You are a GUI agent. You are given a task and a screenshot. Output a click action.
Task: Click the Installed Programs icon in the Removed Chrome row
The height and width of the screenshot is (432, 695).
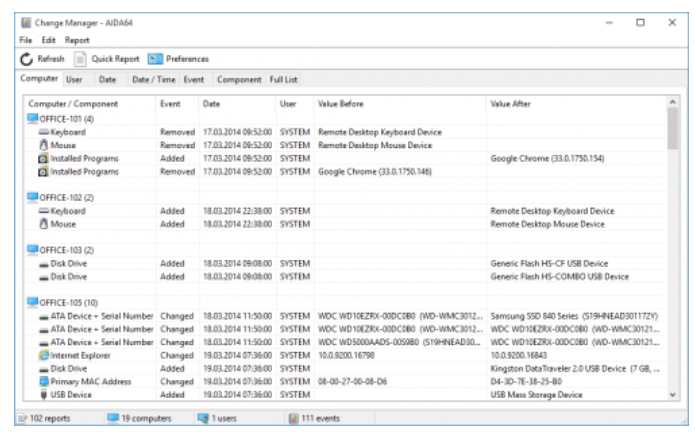pyautogui.click(x=43, y=171)
